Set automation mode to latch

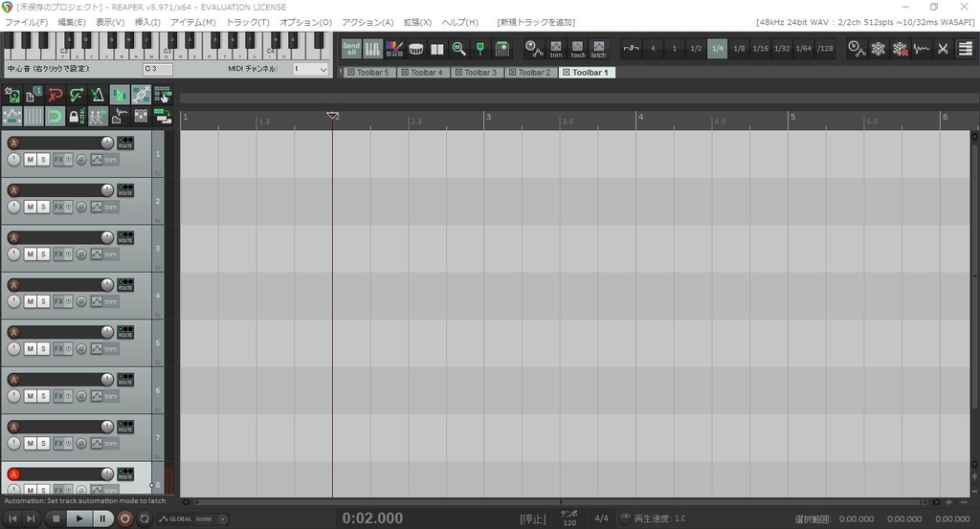pos(599,49)
